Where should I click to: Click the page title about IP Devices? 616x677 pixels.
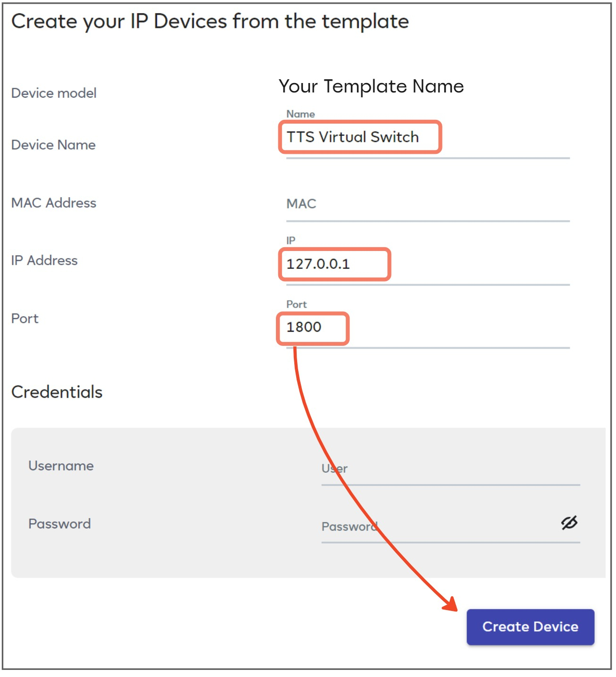[210, 21]
